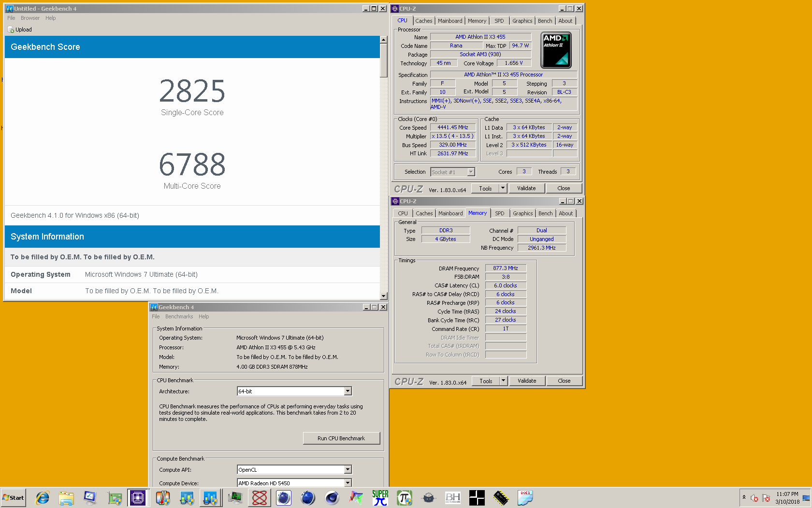
Task: Click the AMD Athlon II logo image
Action: [556, 50]
